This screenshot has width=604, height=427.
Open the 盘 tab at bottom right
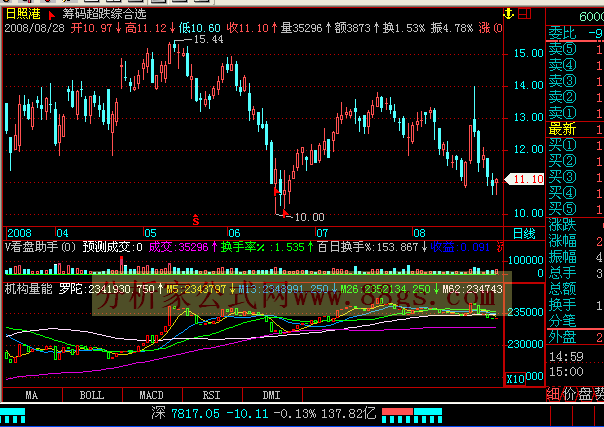click(585, 394)
